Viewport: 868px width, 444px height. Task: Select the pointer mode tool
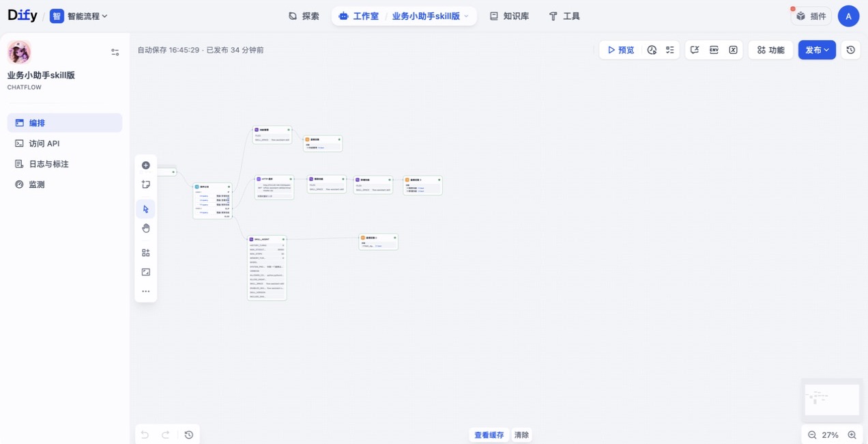pyautogui.click(x=145, y=209)
